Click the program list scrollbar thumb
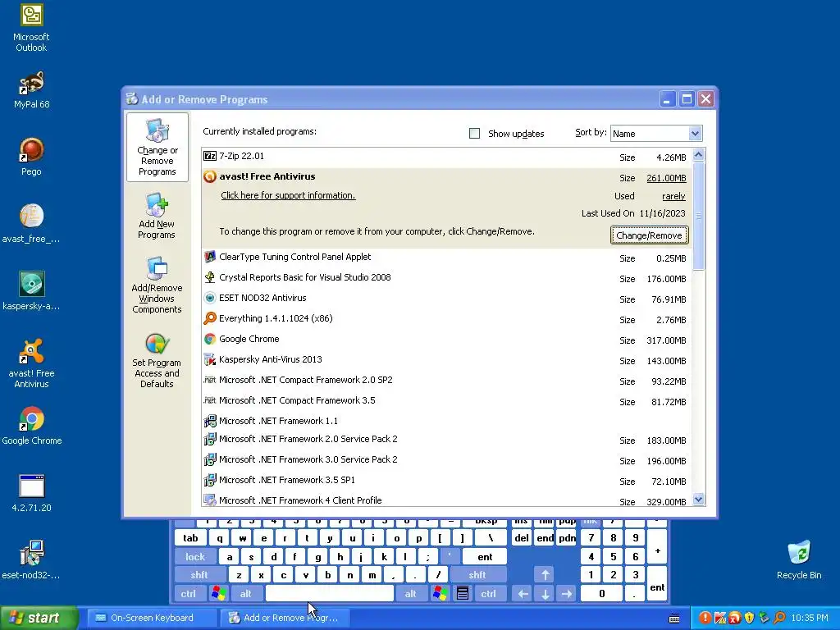 tap(698, 216)
